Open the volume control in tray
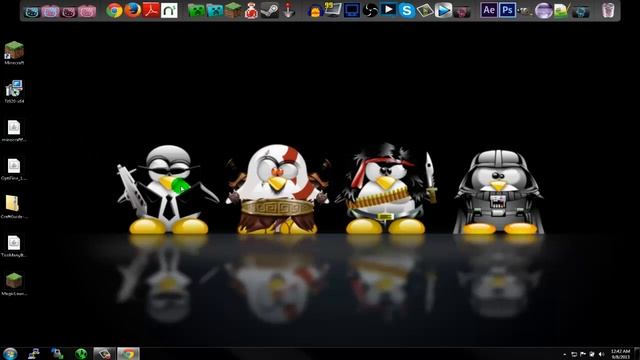640x360 pixels. pyautogui.click(x=601, y=354)
